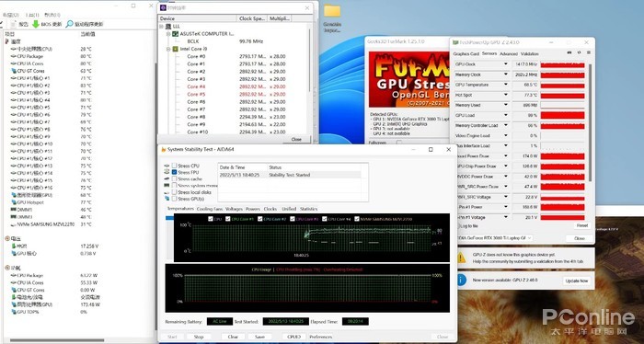Switch to the Statistics tab
The width and height of the screenshot is (644, 344).
[308, 209]
